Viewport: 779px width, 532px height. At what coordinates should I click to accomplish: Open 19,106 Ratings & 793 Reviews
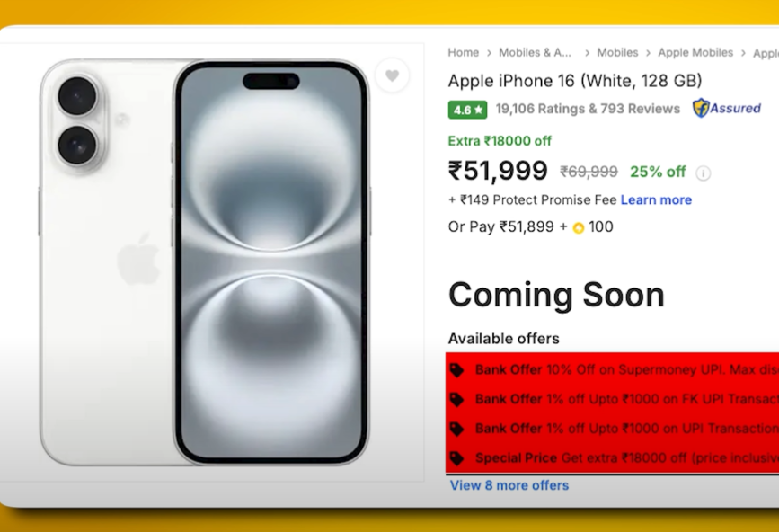pos(588,109)
